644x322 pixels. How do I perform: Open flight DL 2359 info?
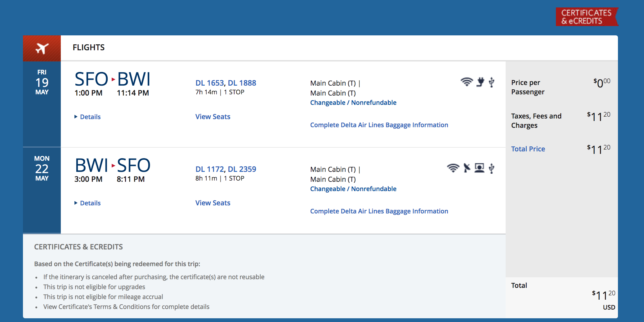point(242,169)
